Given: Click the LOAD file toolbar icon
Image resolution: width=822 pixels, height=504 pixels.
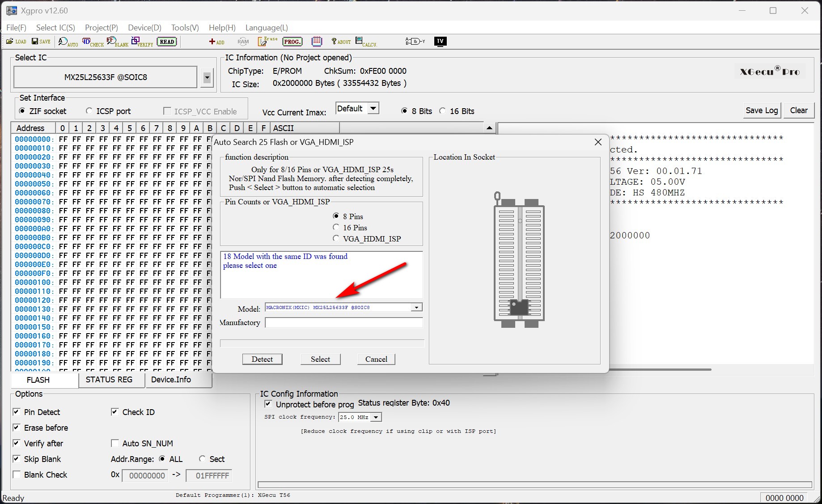Looking at the screenshot, I should pyautogui.click(x=16, y=42).
